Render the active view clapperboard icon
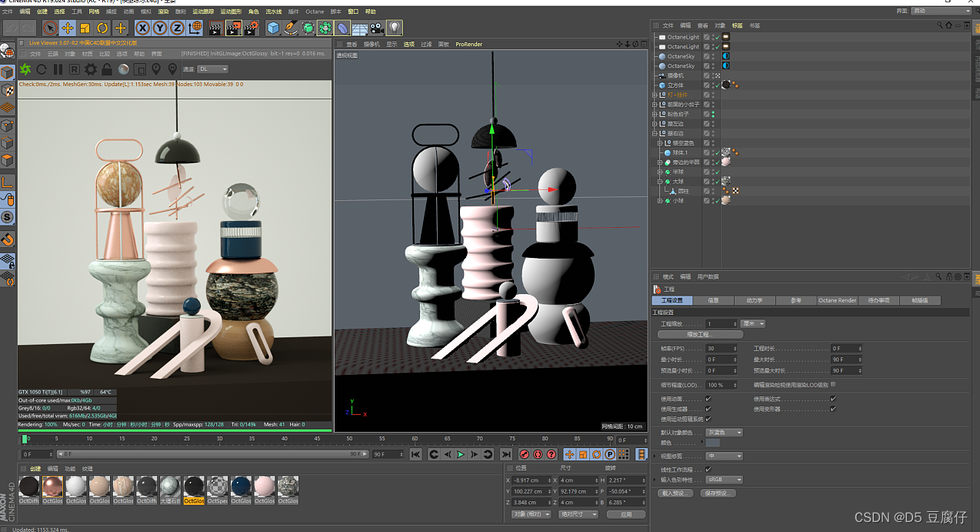Image resolution: width=980 pixels, height=532 pixels. tap(215, 28)
